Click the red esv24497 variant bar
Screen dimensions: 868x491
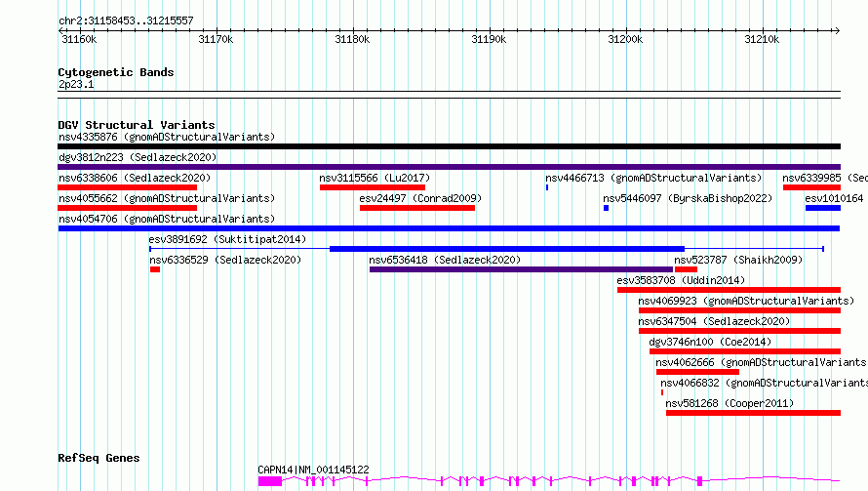pyautogui.click(x=417, y=208)
